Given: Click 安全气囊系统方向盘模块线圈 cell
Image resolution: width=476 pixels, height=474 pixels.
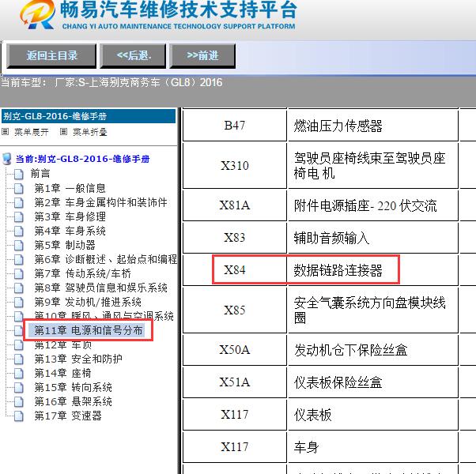Looking at the screenshot, I should point(372,310).
